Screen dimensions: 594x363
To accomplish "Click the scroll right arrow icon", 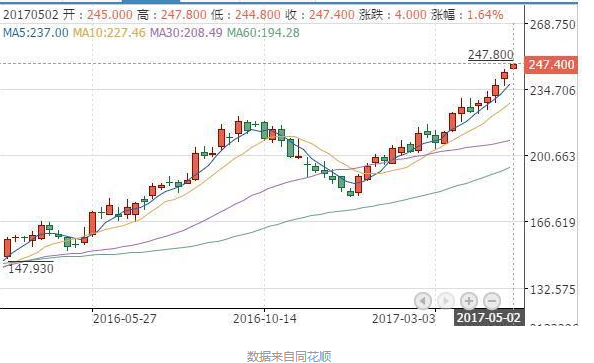I will point(446,301).
